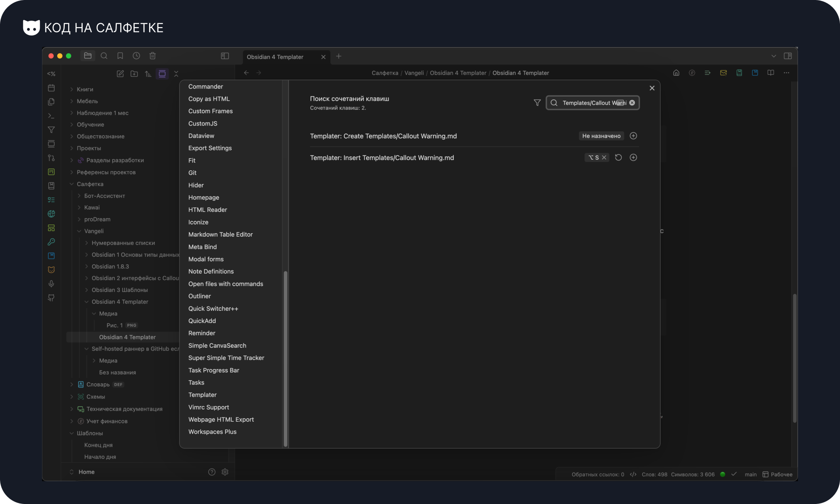Open Dataview plugin settings
This screenshot has height=504, width=840.
pos(201,136)
